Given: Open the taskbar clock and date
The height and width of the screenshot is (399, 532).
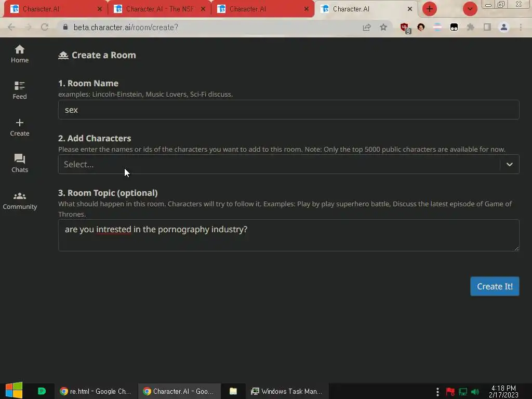Looking at the screenshot, I should click(x=503, y=392).
